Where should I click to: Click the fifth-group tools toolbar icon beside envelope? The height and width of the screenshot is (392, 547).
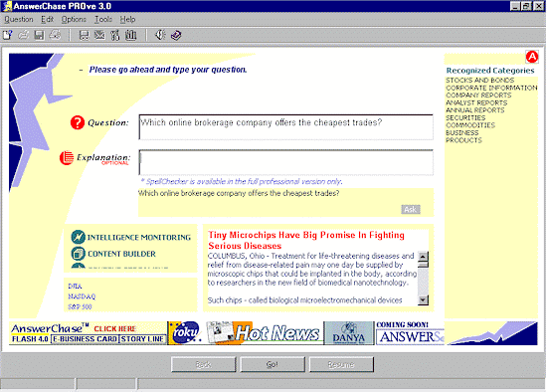click(115, 35)
